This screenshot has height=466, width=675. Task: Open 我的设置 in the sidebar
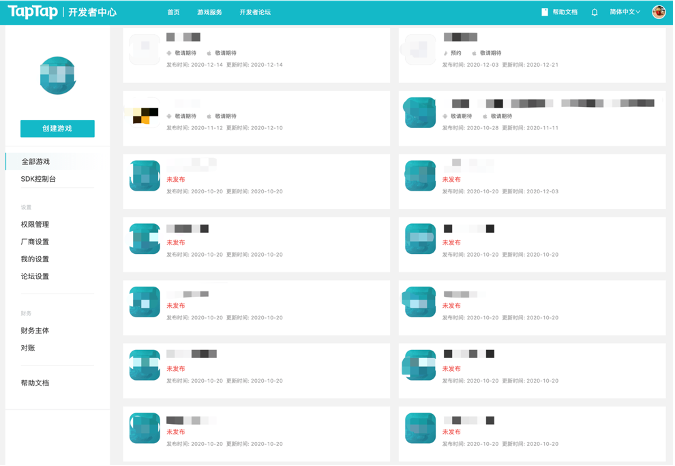[x=35, y=259]
